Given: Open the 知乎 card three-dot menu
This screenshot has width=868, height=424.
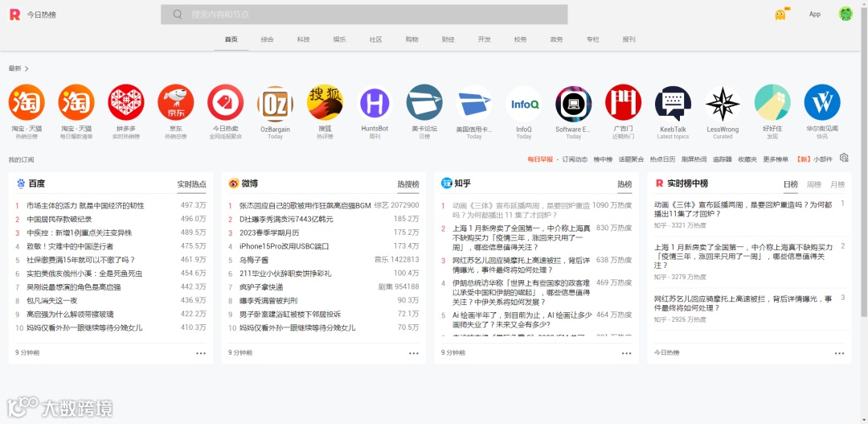Looking at the screenshot, I should 627,353.
